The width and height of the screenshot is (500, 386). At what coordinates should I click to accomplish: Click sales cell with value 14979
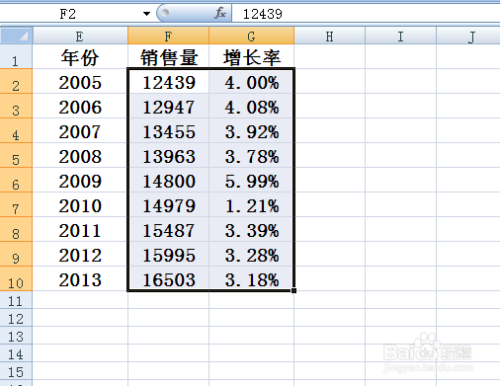tap(168, 205)
